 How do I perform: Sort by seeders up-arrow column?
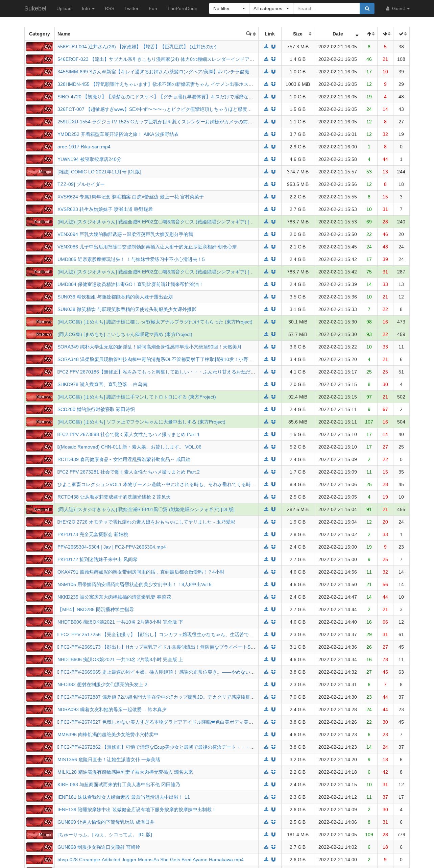click(369, 34)
